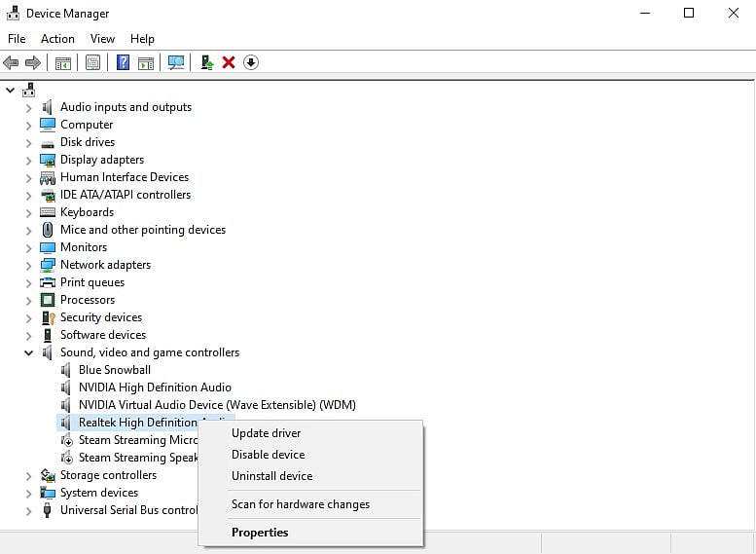Select IDE ATA/ATAPI controllers label
Screen dimensions: 756x554
click(x=126, y=195)
